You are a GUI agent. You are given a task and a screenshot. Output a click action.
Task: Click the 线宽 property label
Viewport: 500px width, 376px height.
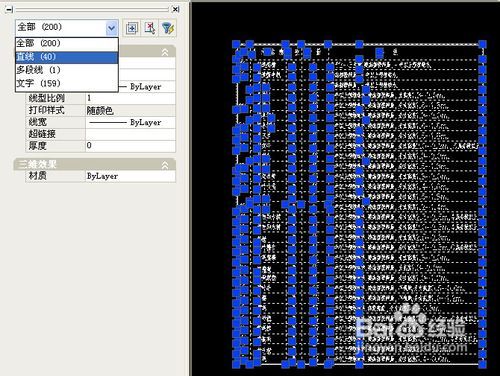[x=37, y=122]
